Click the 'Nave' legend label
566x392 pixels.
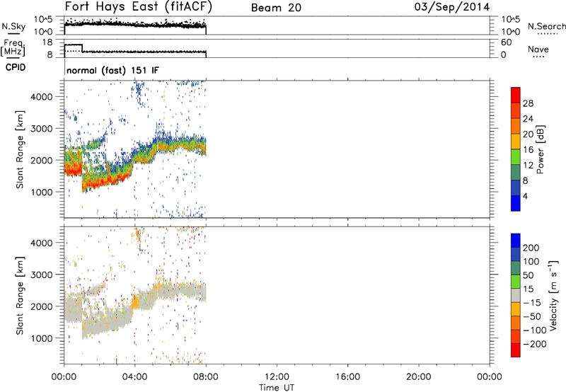538,49
